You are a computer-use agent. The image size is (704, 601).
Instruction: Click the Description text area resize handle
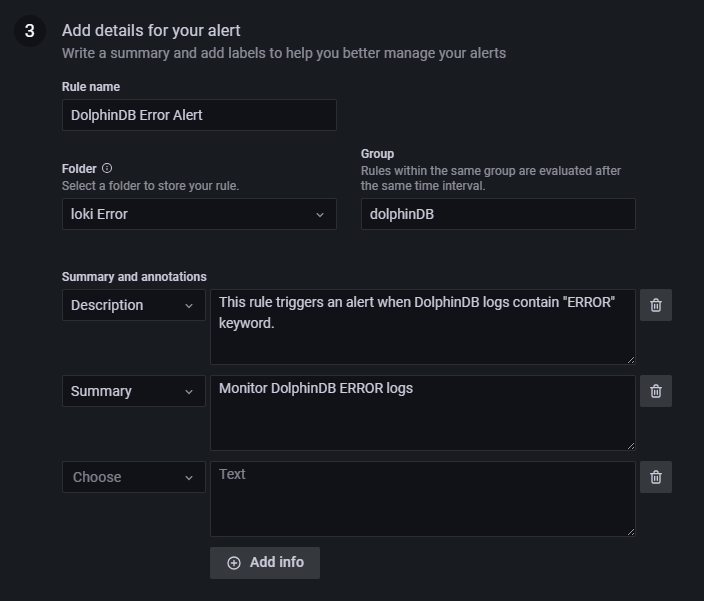click(630, 360)
